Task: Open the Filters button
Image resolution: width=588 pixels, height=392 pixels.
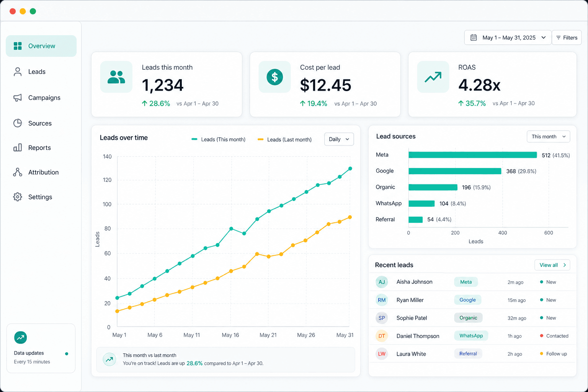Action: point(567,38)
